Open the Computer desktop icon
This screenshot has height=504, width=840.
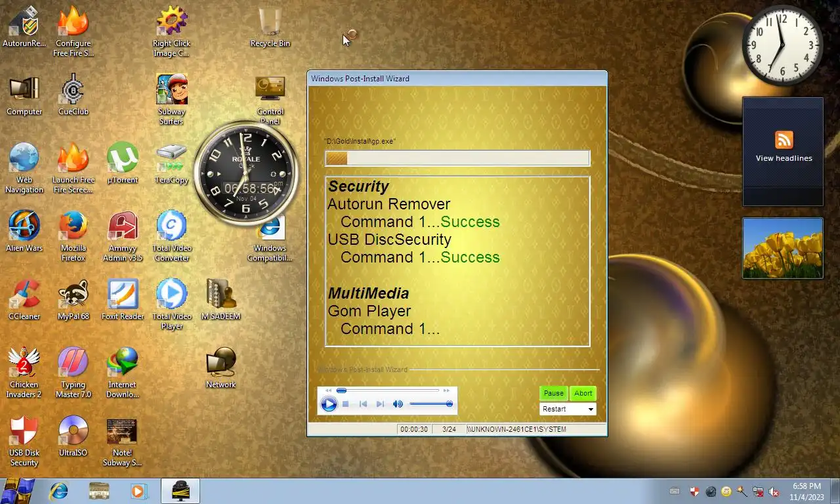click(x=24, y=96)
